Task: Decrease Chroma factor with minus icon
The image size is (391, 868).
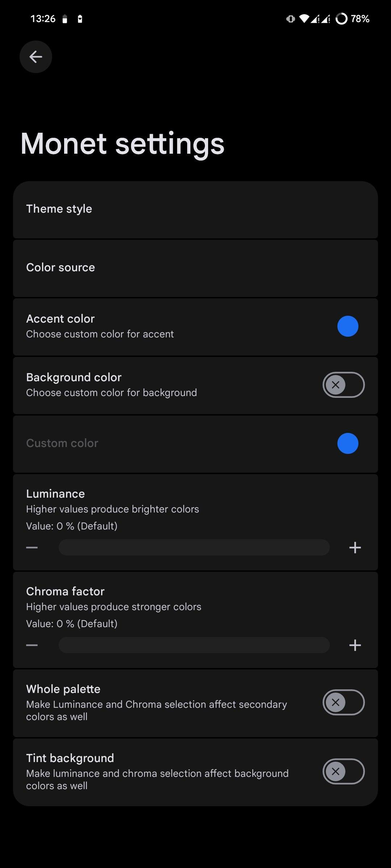Action: click(x=32, y=645)
